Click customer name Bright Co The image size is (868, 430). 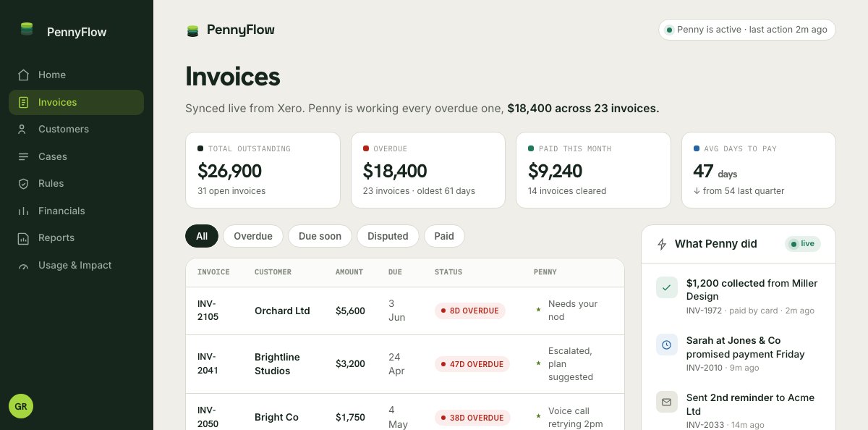[x=276, y=418]
